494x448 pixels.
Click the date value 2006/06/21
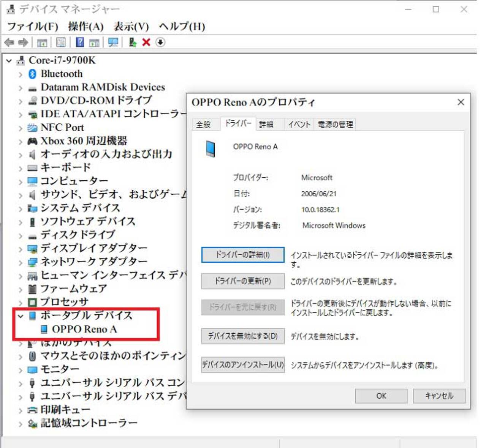pyautogui.click(x=318, y=194)
